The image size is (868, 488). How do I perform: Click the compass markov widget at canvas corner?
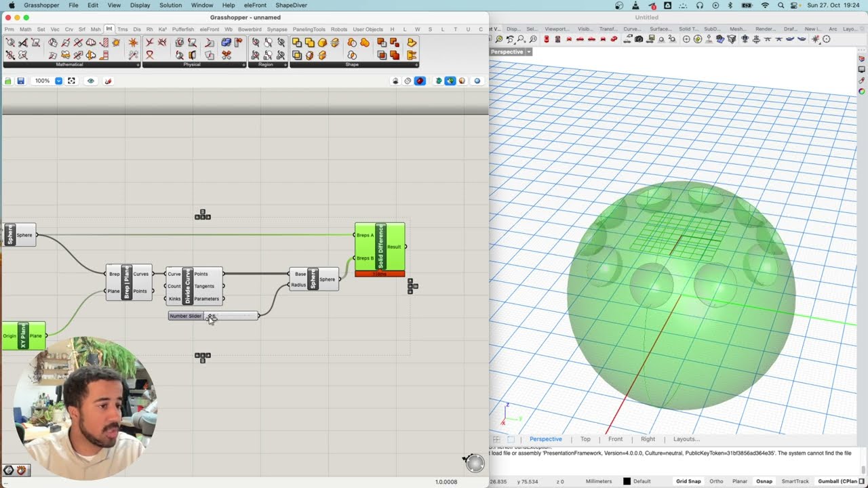475,463
